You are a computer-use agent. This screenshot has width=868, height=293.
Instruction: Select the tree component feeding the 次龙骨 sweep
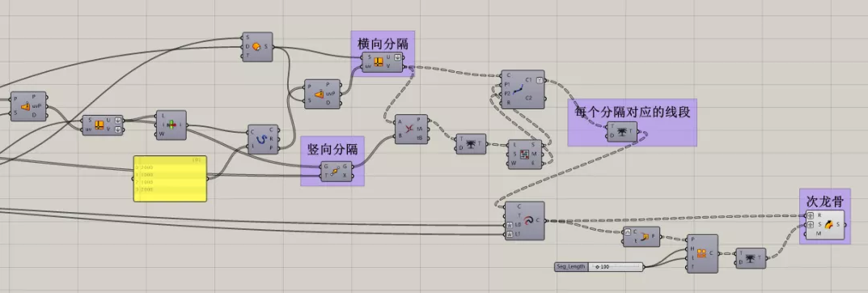751,258
